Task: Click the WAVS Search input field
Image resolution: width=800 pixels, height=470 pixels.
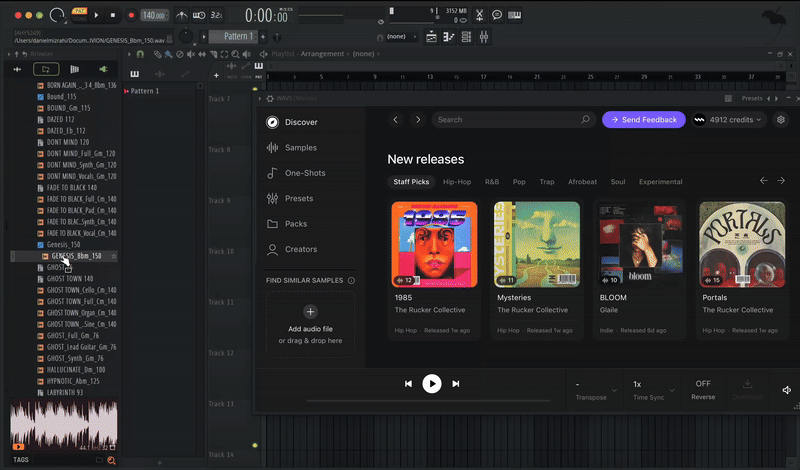Action: click(513, 119)
